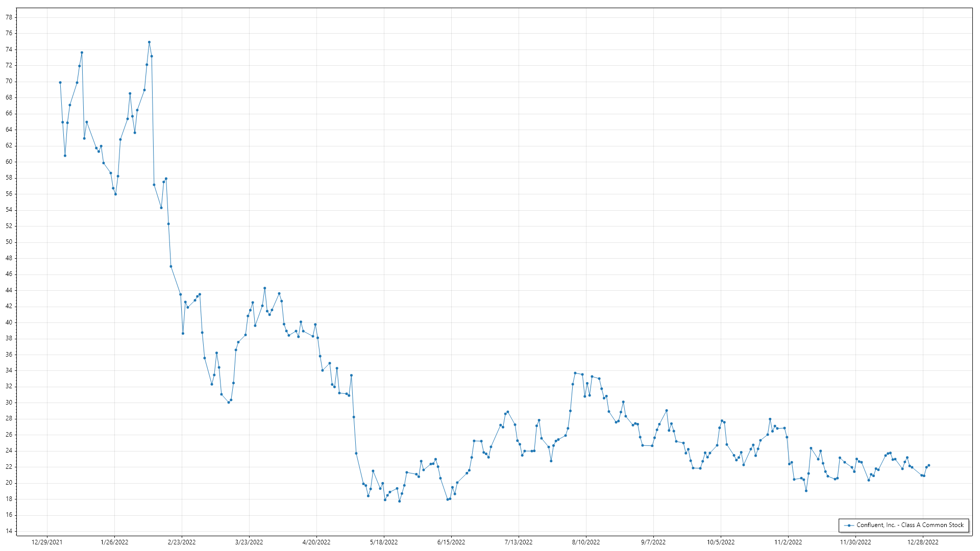Click the 10/5/2022 date label

point(721,542)
